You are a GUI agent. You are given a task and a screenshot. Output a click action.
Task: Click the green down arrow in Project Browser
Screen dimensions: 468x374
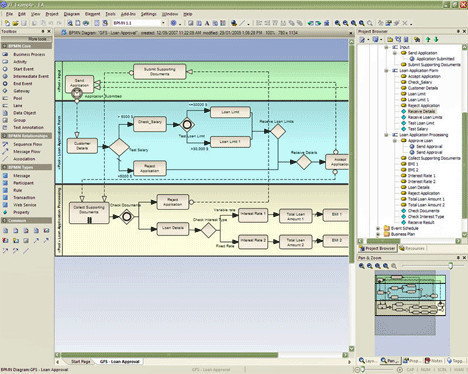[x=436, y=40]
